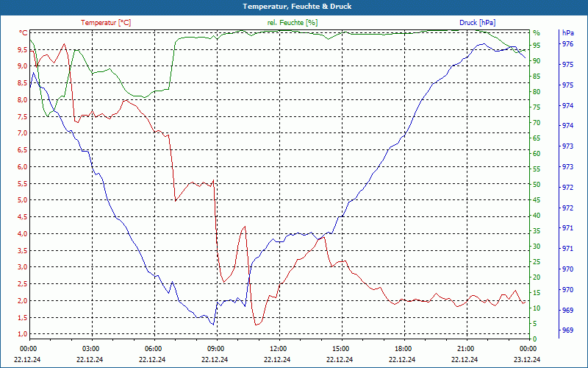Click the "hPa" unit label on pressure axis
Screen dimensions: 588x368
pyautogui.click(x=567, y=33)
